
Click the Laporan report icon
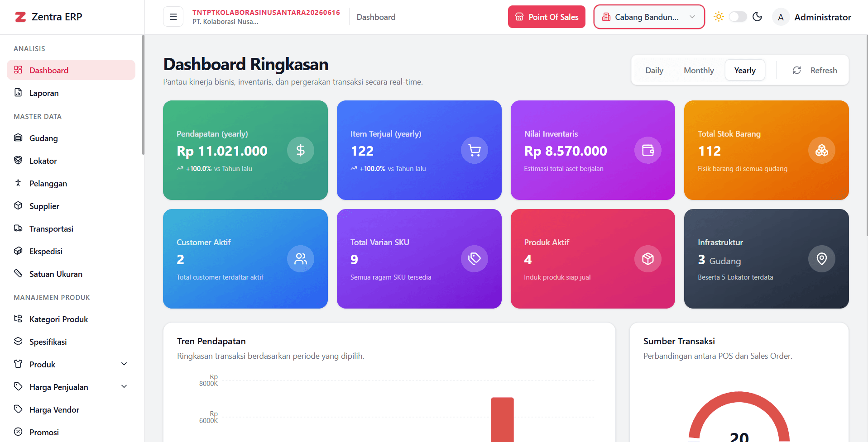tap(18, 93)
